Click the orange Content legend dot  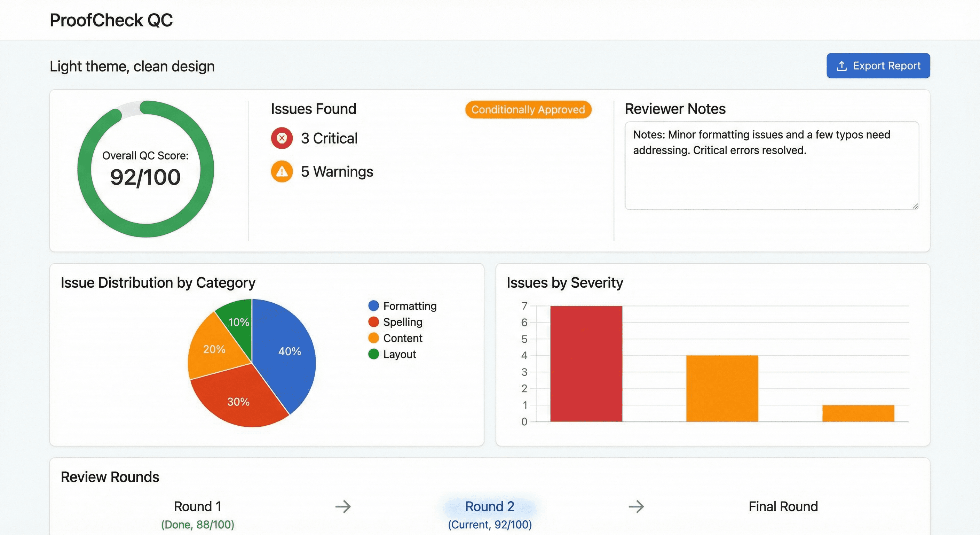click(x=373, y=338)
